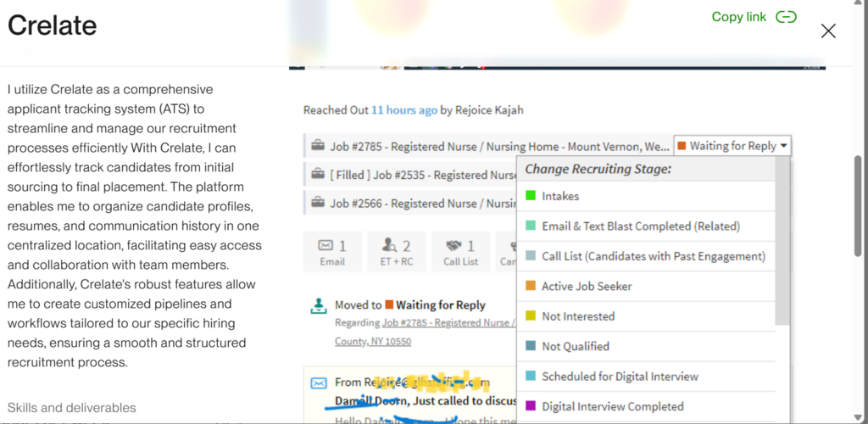Click the Crelate project title
868x424 pixels.
(52, 25)
